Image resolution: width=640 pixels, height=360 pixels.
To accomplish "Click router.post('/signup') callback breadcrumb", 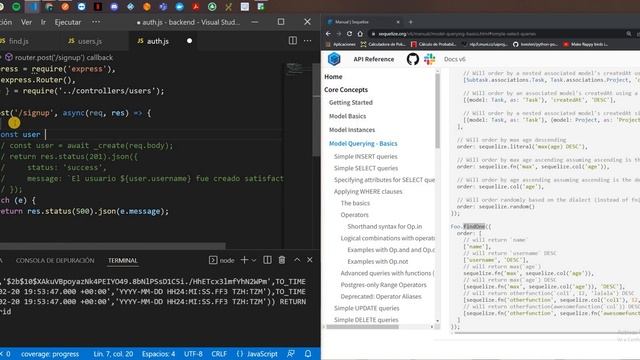I will coord(59,58).
